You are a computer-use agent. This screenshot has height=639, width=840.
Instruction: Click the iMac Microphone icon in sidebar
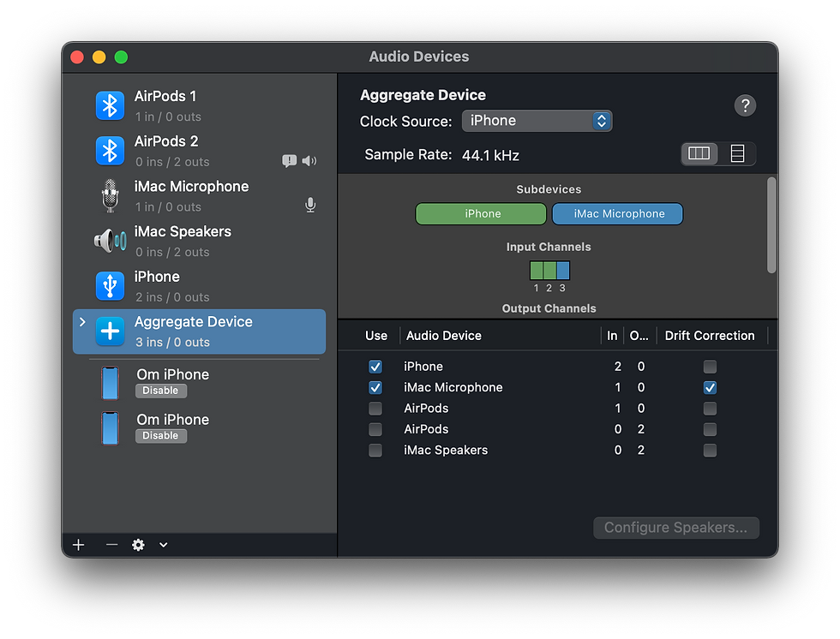click(x=110, y=196)
